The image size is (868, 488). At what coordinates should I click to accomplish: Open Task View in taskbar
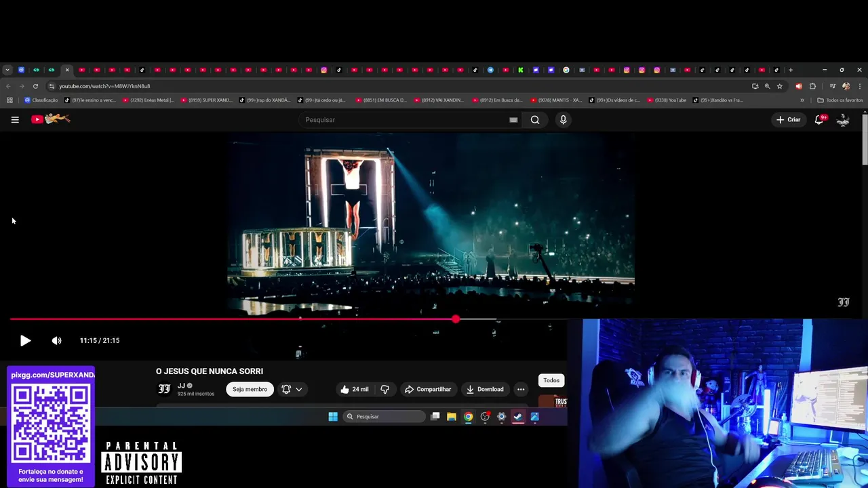[x=435, y=417]
